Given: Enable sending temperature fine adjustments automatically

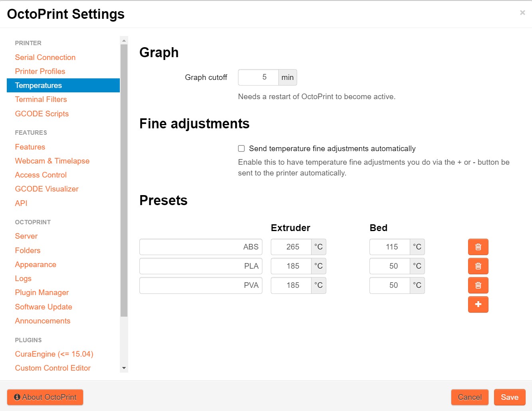Looking at the screenshot, I should [x=242, y=149].
